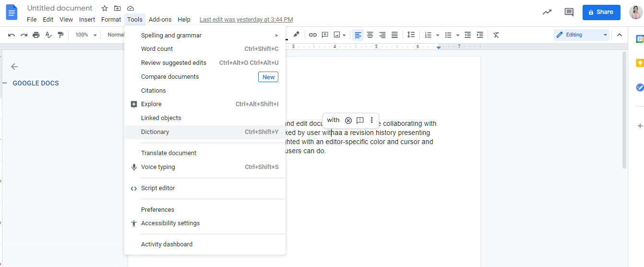This screenshot has width=644, height=267.
Task: Click the Google Docs home icon
Action: tap(12, 12)
